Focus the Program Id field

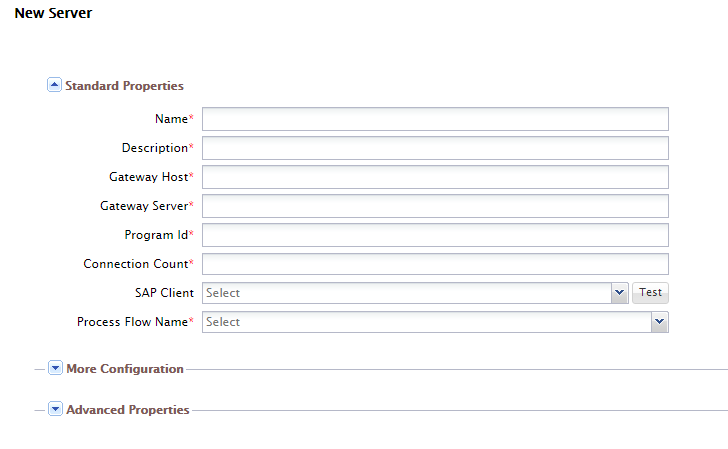point(435,235)
